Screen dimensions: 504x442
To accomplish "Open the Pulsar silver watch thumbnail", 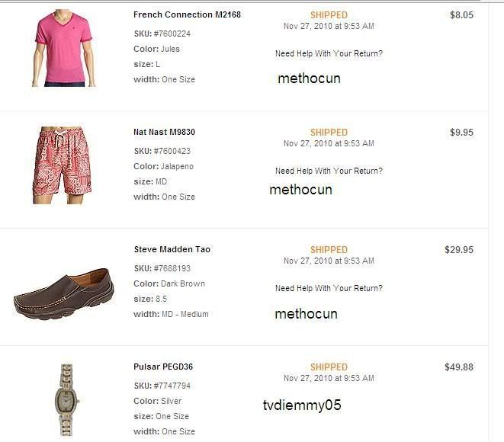I will 66,400.
